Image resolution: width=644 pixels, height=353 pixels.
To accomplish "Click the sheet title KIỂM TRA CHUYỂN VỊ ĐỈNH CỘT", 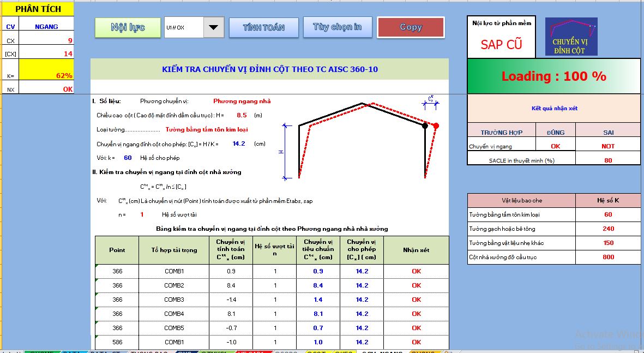I will (x=270, y=69).
